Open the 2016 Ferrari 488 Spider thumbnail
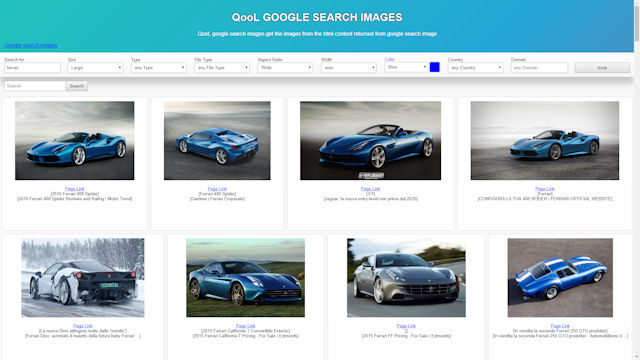 click(75, 140)
